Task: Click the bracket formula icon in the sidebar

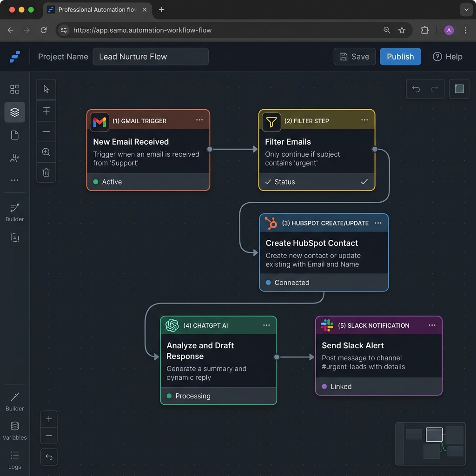Action: point(14,238)
